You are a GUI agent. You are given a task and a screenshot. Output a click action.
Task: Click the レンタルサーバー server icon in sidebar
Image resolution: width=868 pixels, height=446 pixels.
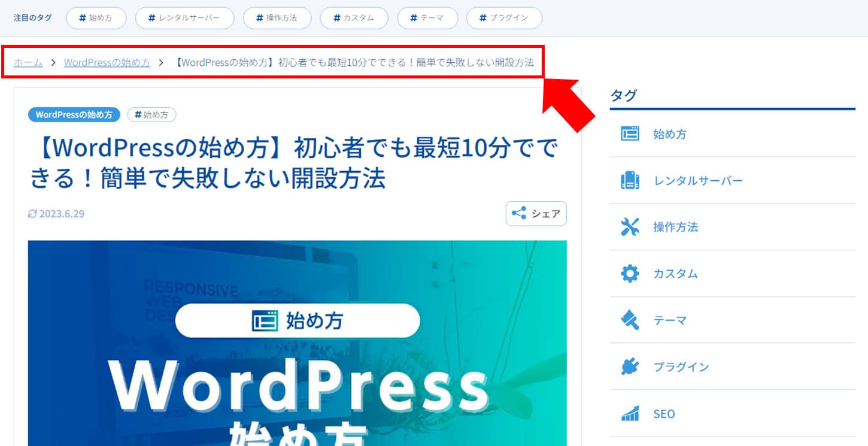tap(630, 180)
